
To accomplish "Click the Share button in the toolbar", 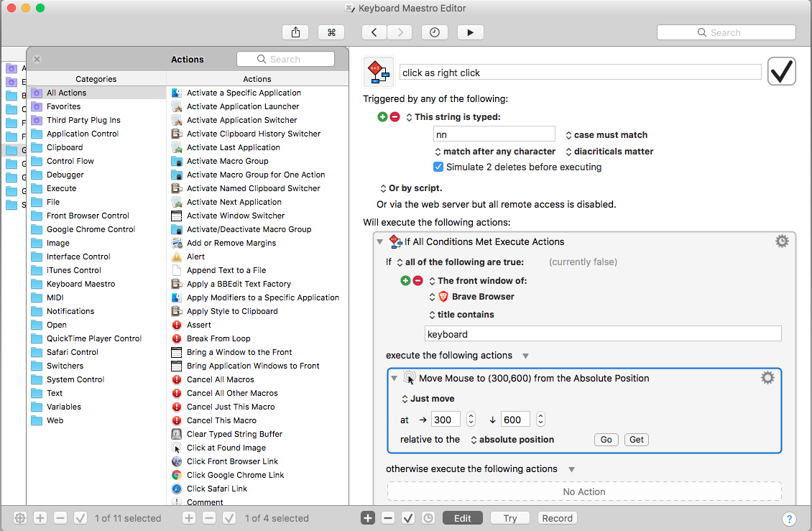I will pos(295,32).
